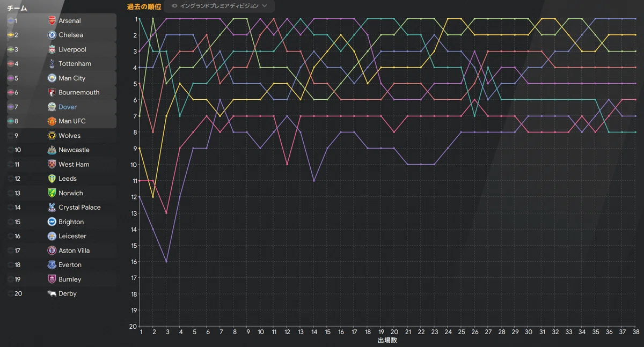Click the Wolves club crest

coord(52,136)
